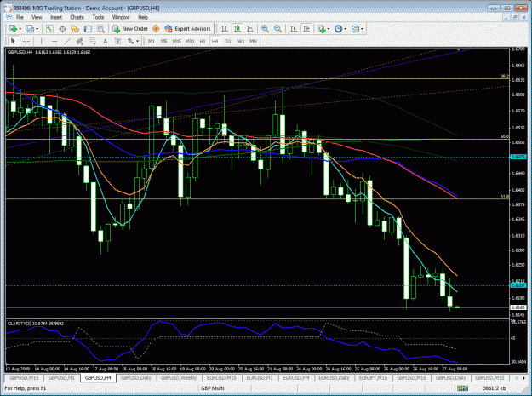
Task: Switch timeframe to D1
Action: tap(227, 41)
